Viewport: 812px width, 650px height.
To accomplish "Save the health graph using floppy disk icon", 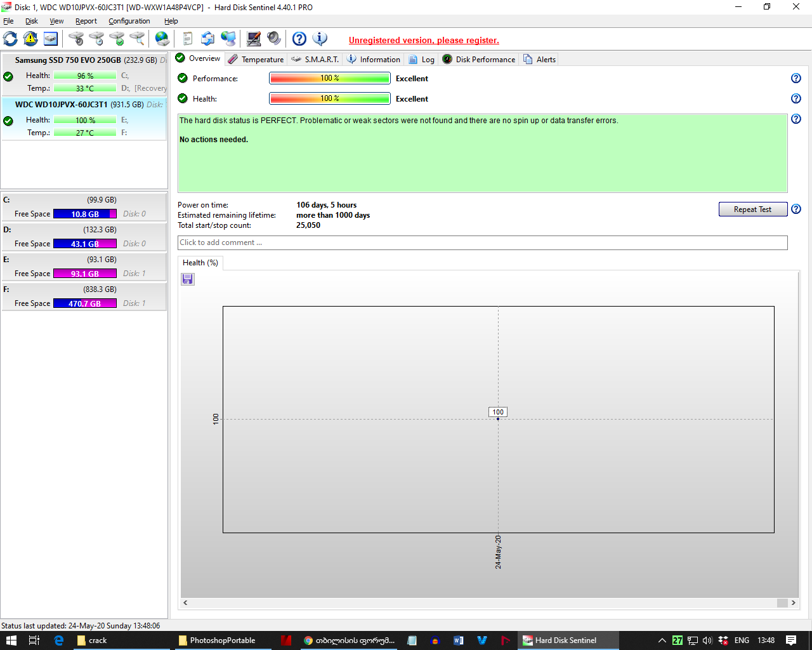I will click(x=188, y=279).
